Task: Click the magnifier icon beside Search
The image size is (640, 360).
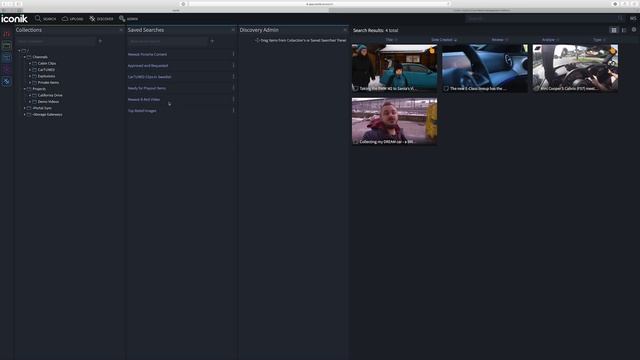Action: click(x=38, y=18)
